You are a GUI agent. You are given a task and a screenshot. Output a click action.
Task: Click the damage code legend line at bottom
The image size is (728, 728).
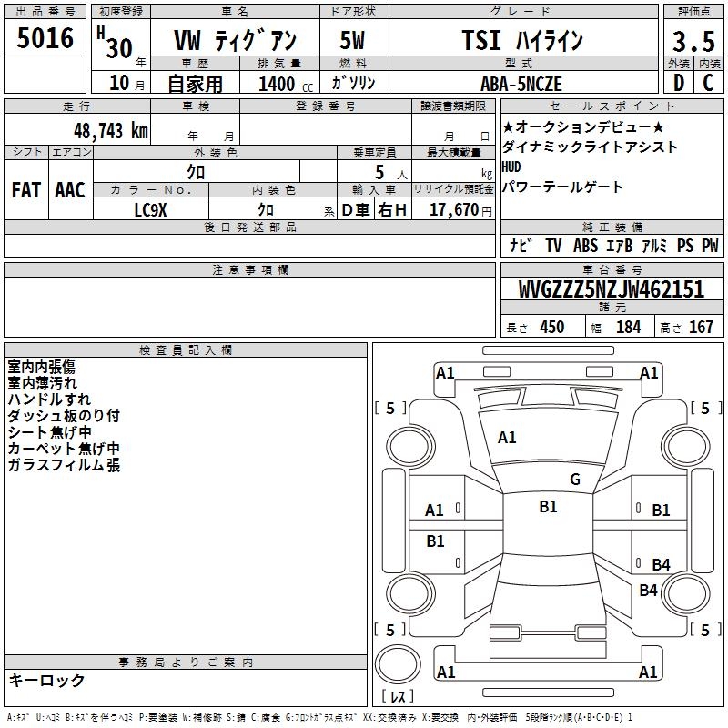pos(319,717)
